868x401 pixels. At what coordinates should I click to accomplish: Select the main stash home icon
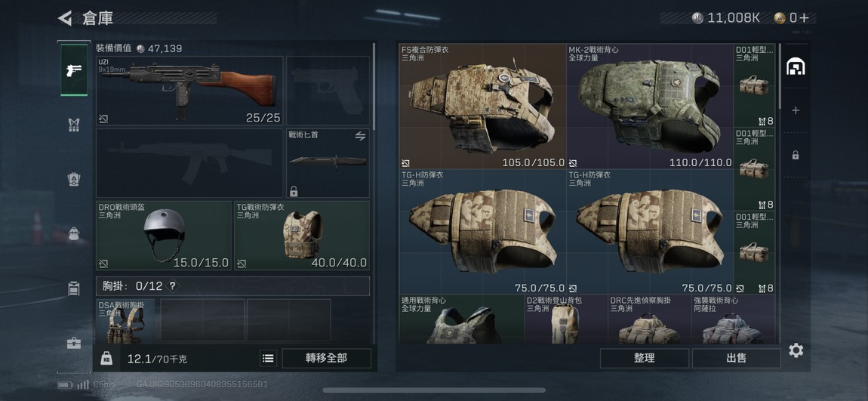[796, 66]
